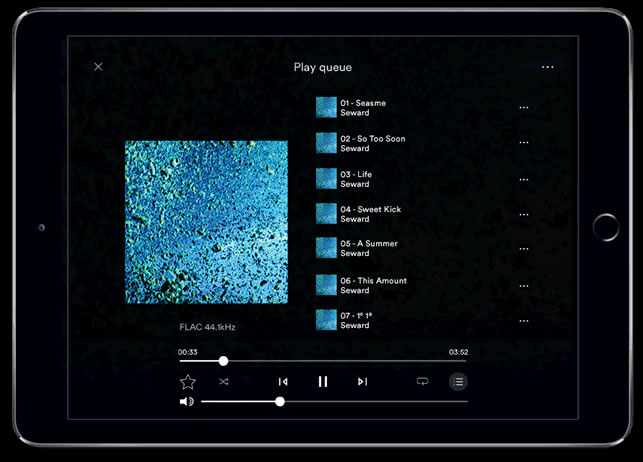Open options for 03 - Life
This screenshot has width=643, height=462.
click(524, 180)
